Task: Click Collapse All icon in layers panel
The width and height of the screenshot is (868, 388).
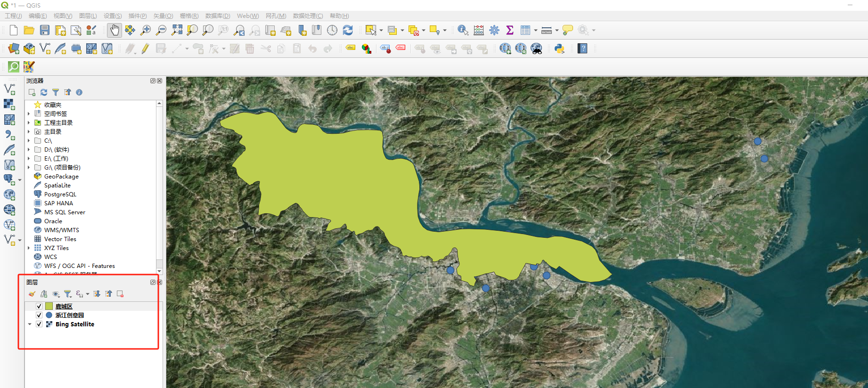Action: [109, 294]
